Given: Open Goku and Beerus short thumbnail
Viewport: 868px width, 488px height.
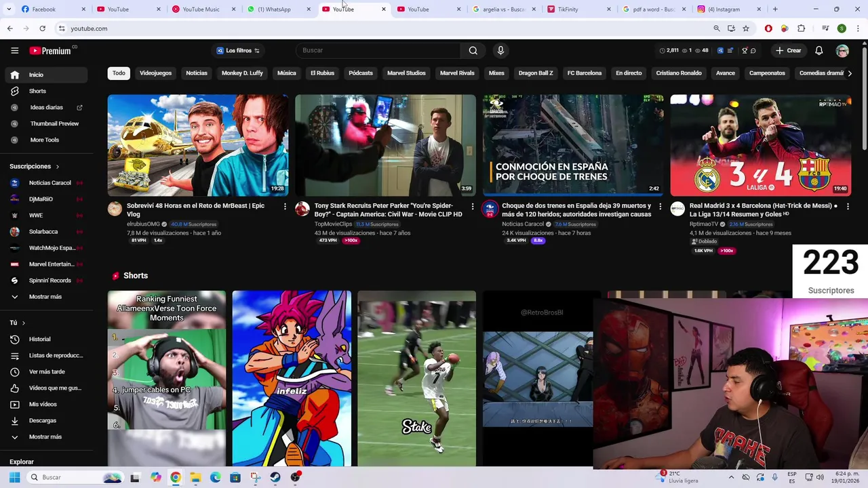Looking at the screenshot, I should pyautogui.click(x=292, y=379).
